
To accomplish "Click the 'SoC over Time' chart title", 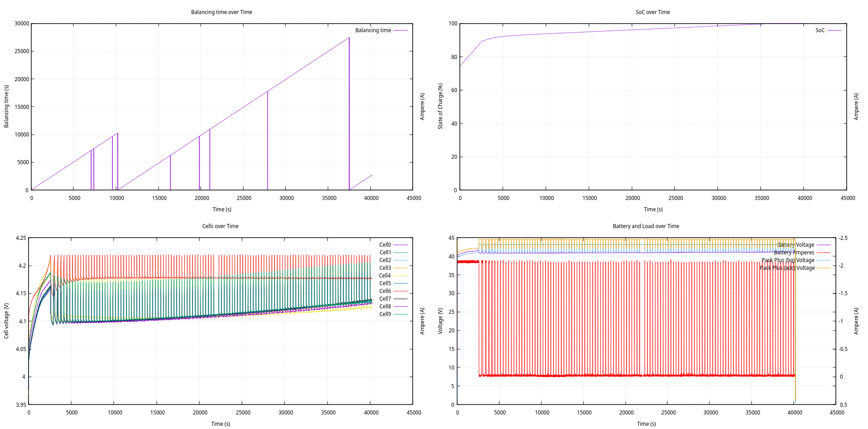I will click(x=652, y=12).
